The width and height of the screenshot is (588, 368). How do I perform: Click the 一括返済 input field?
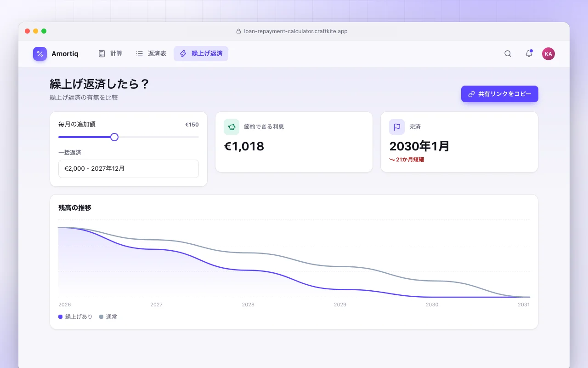(129, 169)
